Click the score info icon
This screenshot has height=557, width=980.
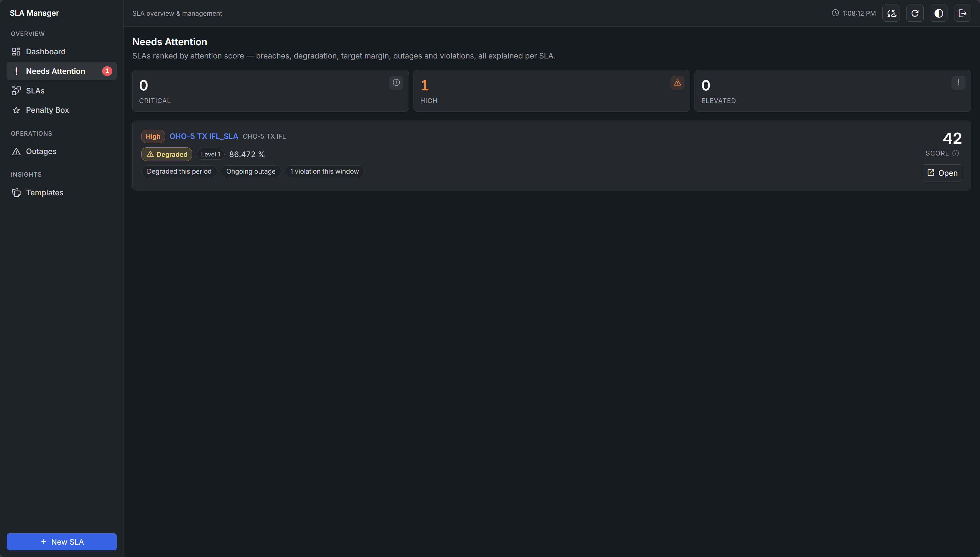[956, 153]
